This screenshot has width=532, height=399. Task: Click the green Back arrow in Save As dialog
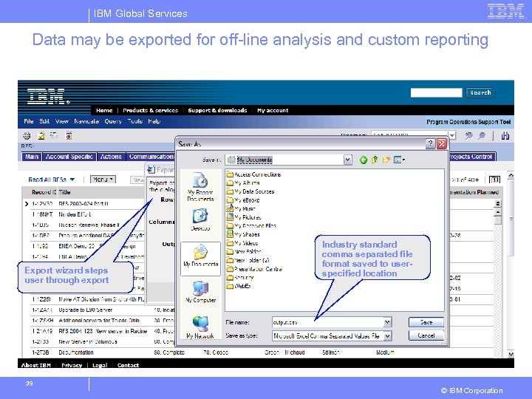pos(364,160)
